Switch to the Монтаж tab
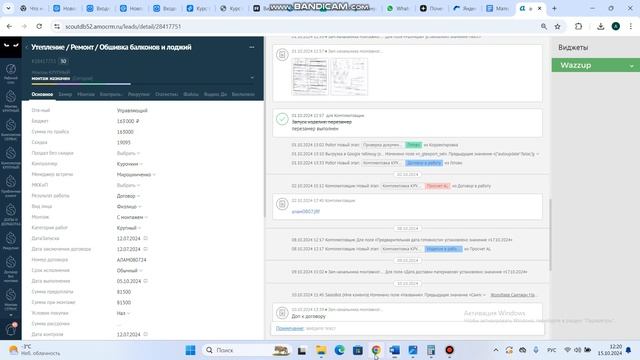This screenshot has width=640, height=360. [x=86, y=94]
